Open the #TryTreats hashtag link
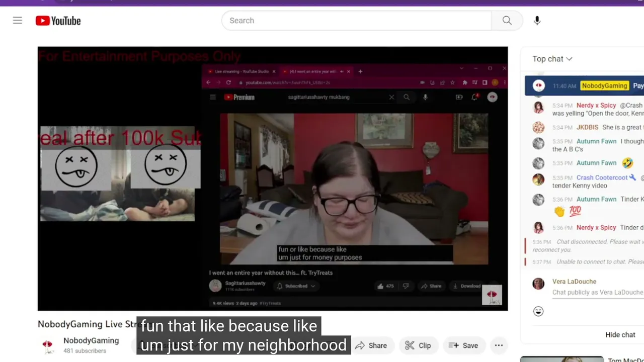 point(270,303)
